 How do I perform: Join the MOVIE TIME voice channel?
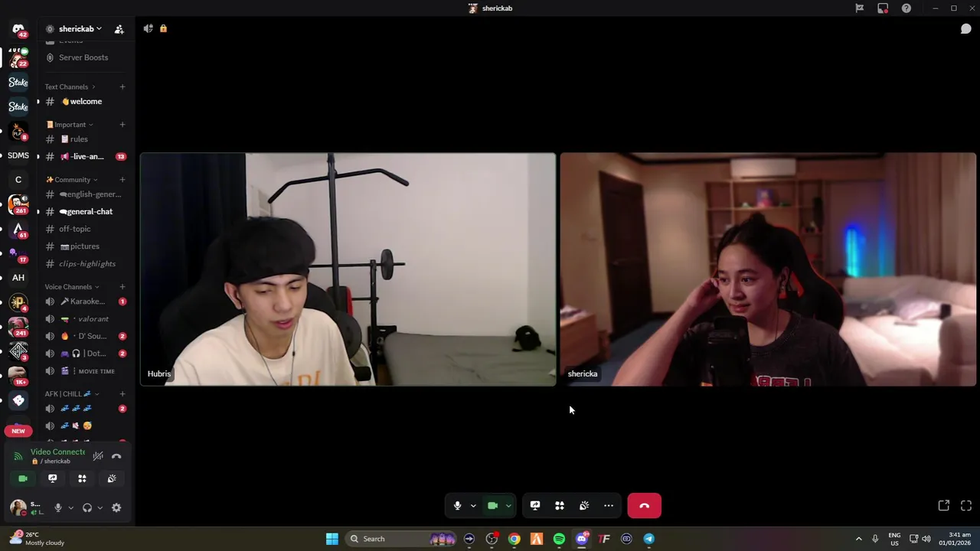click(84, 371)
